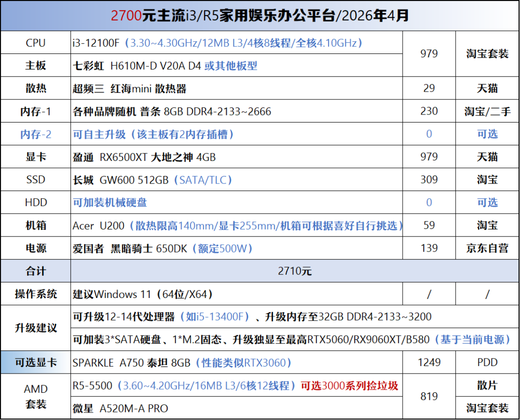This screenshot has height=420, width=520.
Task: Select the 电源 row label
Action: click(36, 248)
